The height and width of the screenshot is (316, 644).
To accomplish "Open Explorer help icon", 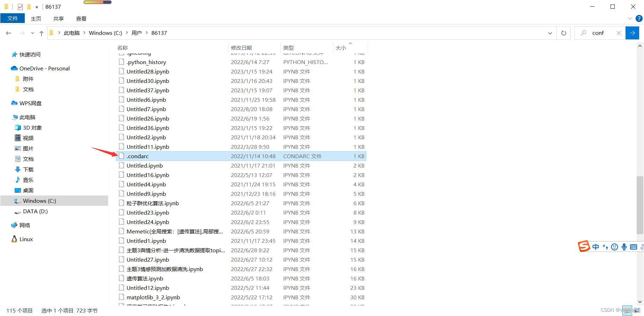I will [639, 18].
